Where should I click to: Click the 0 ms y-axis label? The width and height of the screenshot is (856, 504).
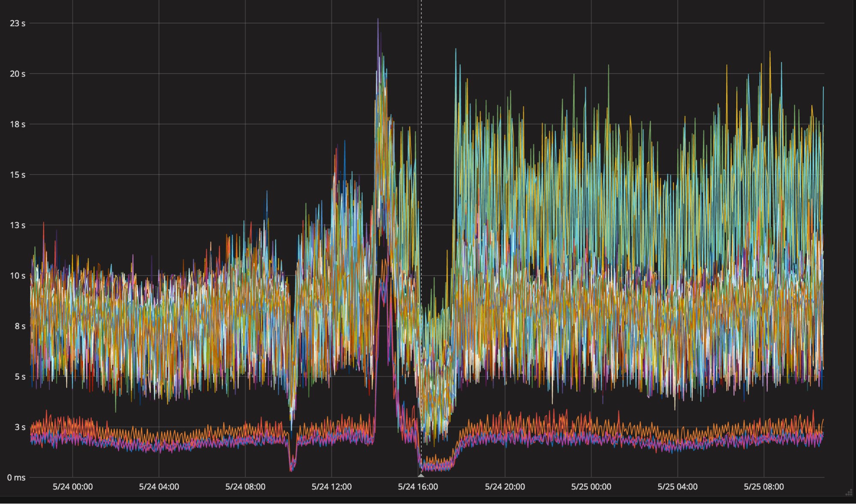(16, 478)
